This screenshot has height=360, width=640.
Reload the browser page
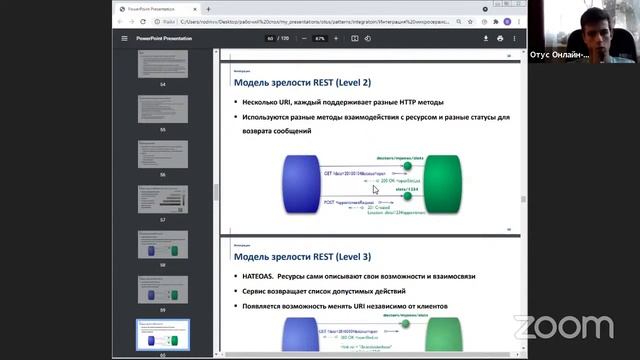point(143,22)
